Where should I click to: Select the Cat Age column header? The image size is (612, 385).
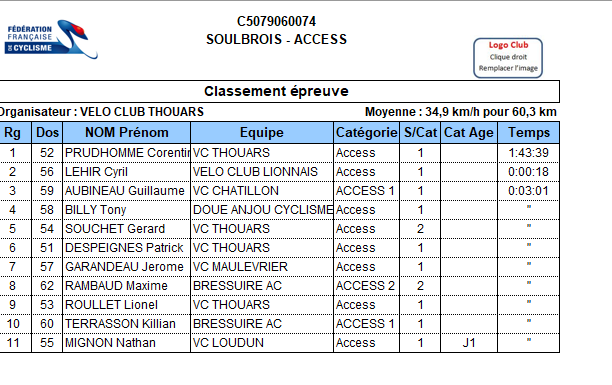[x=469, y=132]
